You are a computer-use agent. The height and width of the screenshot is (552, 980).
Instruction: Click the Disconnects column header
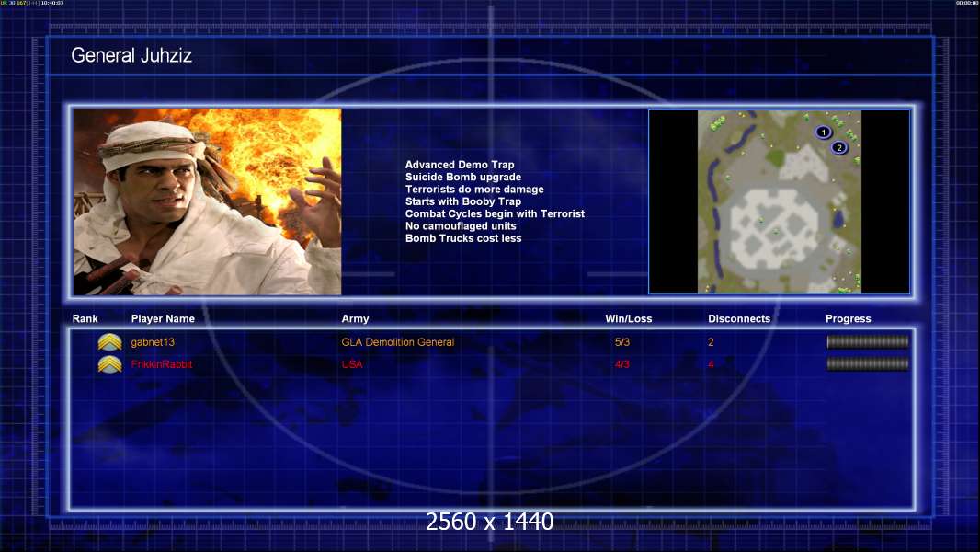pyautogui.click(x=739, y=319)
